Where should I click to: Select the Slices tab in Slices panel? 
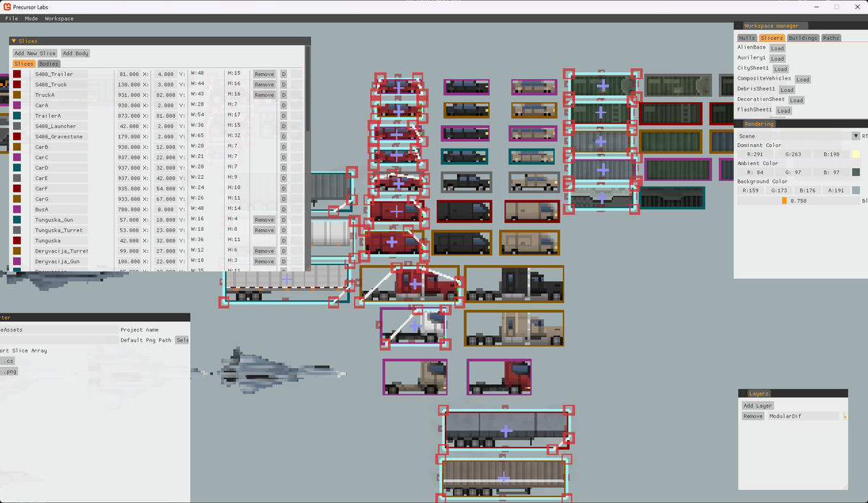(x=24, y=64)
